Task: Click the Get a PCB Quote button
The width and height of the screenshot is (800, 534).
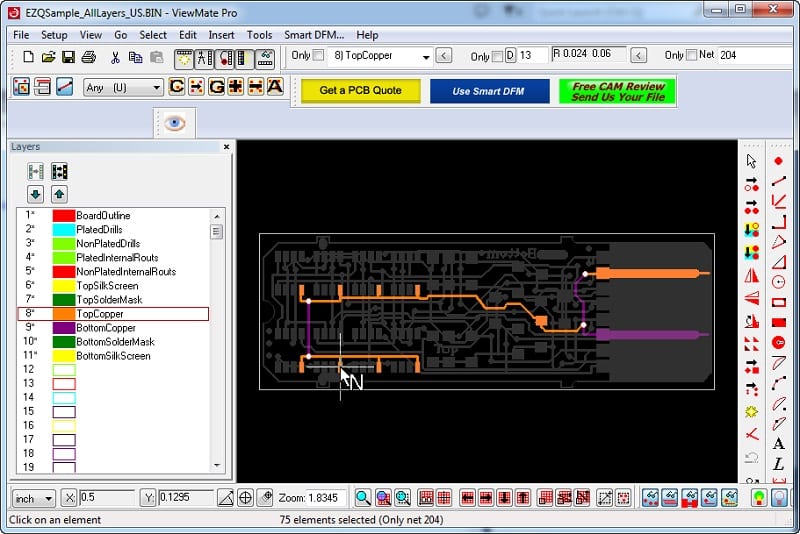Action: point(360,90)
